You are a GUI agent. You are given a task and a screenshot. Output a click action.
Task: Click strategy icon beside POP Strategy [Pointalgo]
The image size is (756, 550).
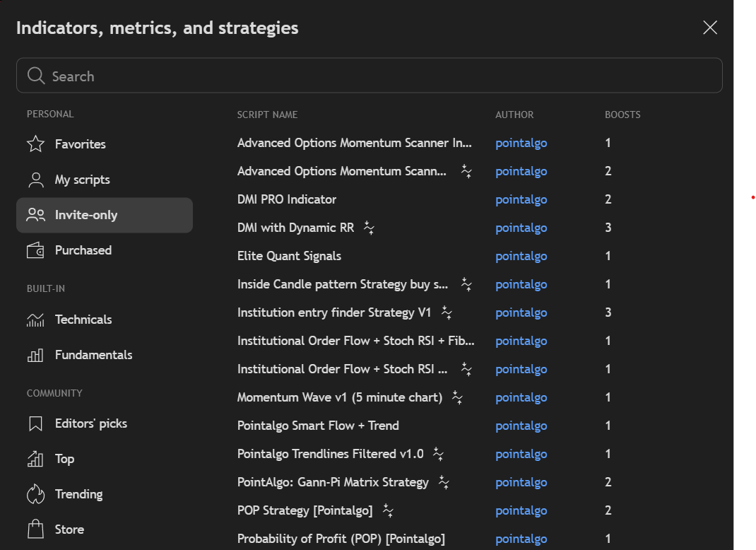coord(387,510)
